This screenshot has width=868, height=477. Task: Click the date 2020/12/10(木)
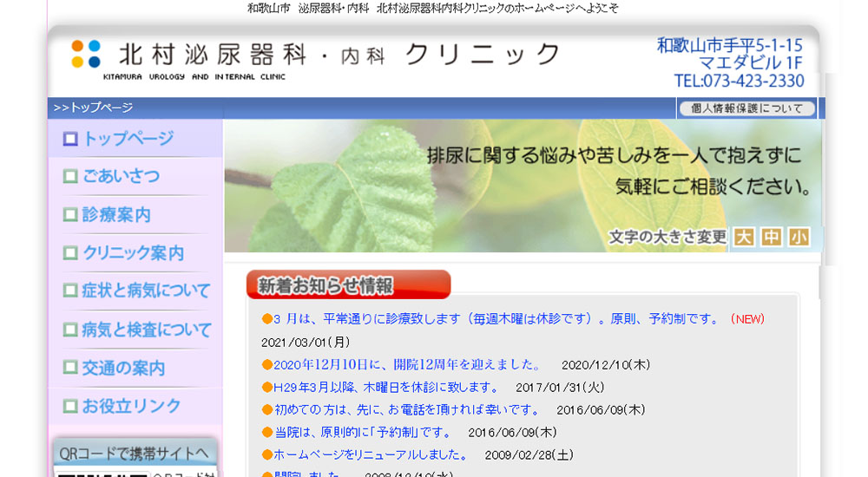pos(606,364)
